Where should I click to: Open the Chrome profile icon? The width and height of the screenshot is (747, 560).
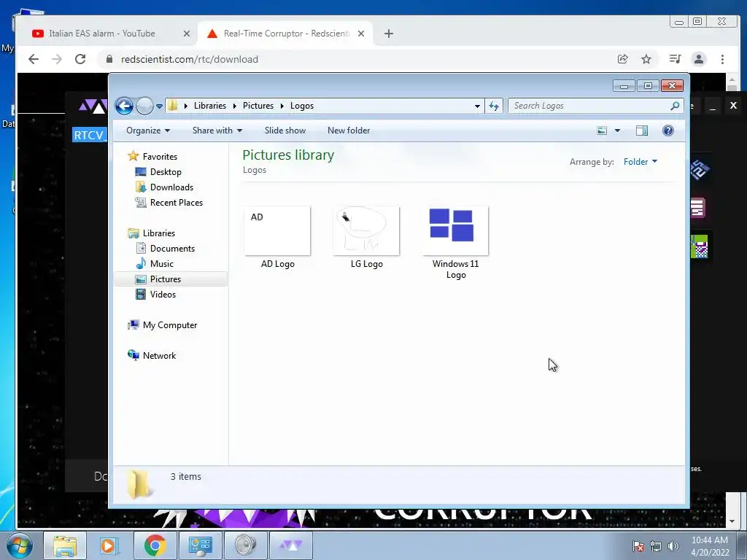coord(698,59)
